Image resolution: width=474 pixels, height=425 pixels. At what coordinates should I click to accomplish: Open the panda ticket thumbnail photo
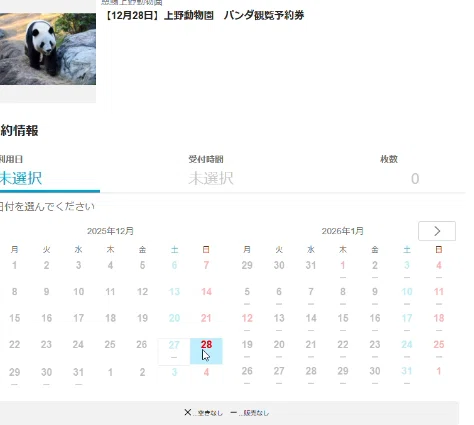(x=48, y=49)
